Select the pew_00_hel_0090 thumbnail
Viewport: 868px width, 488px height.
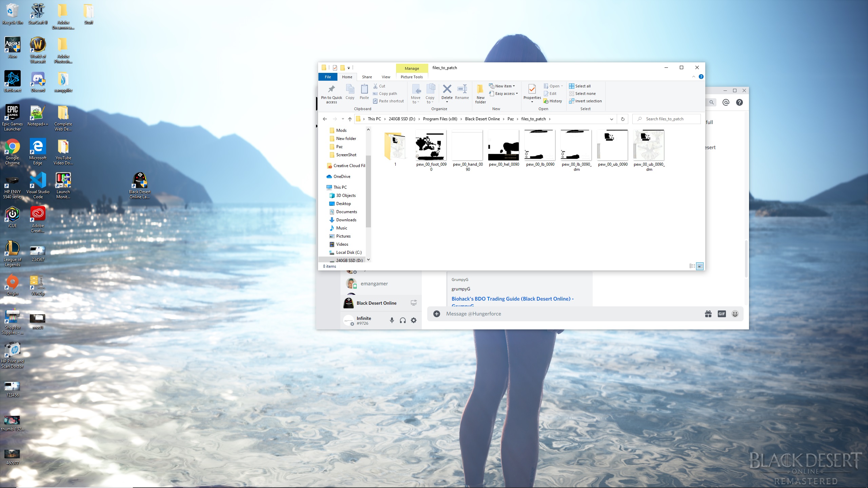point(504,146)
